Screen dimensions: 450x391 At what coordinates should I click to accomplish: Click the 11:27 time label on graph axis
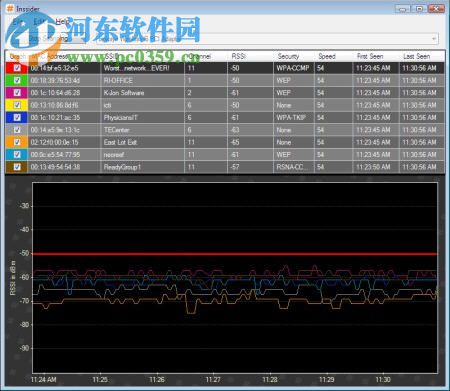click(x=213, y=380)
